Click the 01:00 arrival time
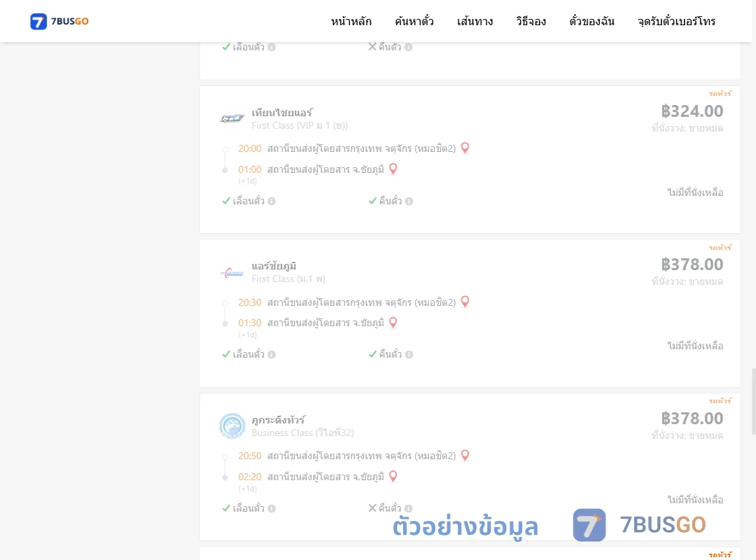The width and height of the screenshot is (756, 560). [x=250, y=169]
